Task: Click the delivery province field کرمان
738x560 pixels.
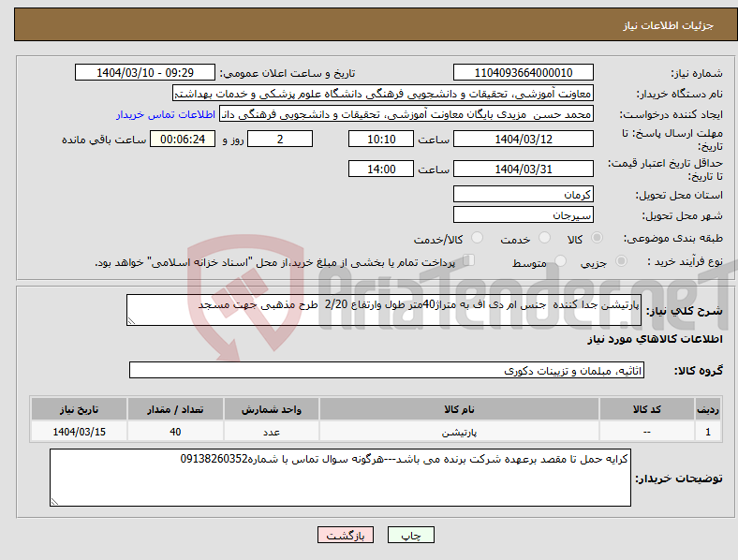Action: 523,194
